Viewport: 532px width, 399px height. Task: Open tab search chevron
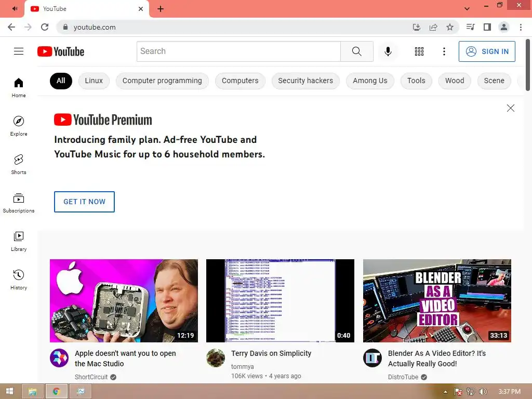(x=467, y=9)
